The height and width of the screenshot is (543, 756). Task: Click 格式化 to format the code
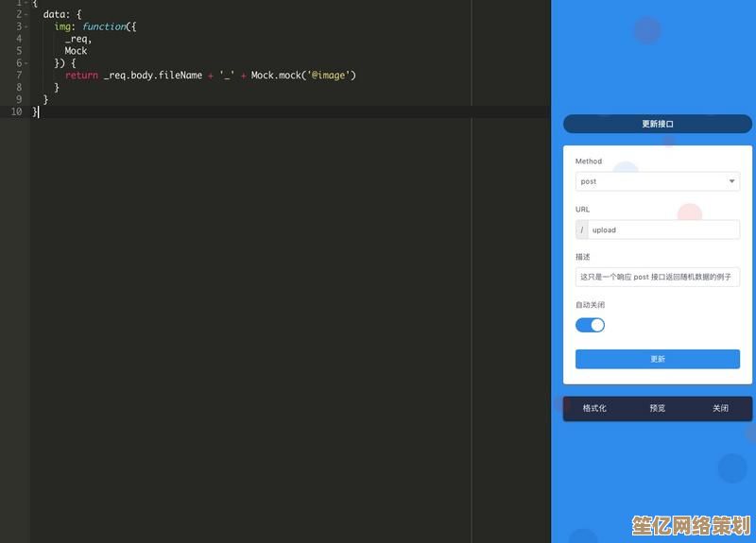pyautogui.click(x=594, y=408)
